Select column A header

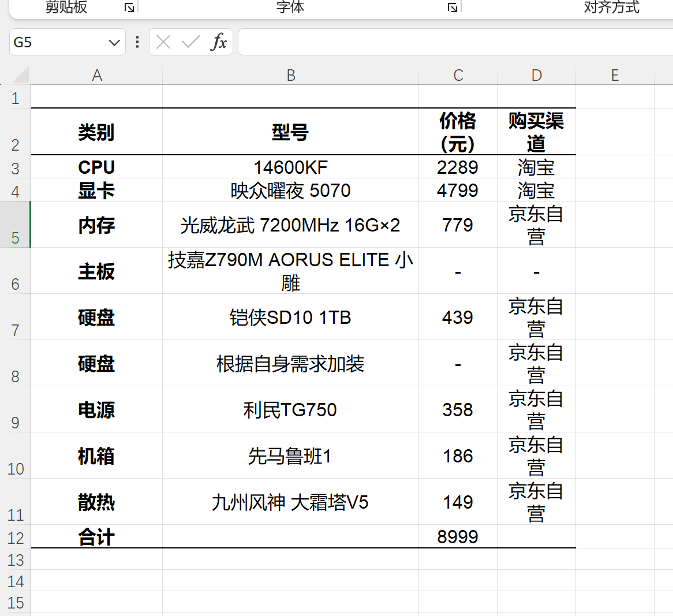(97, 75)
